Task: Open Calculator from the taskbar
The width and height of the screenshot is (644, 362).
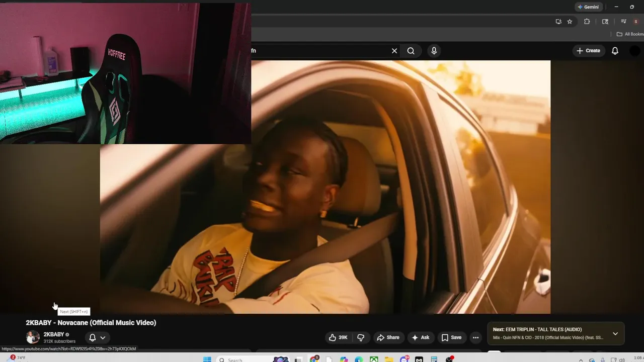Action: click(x=434, y=359)
